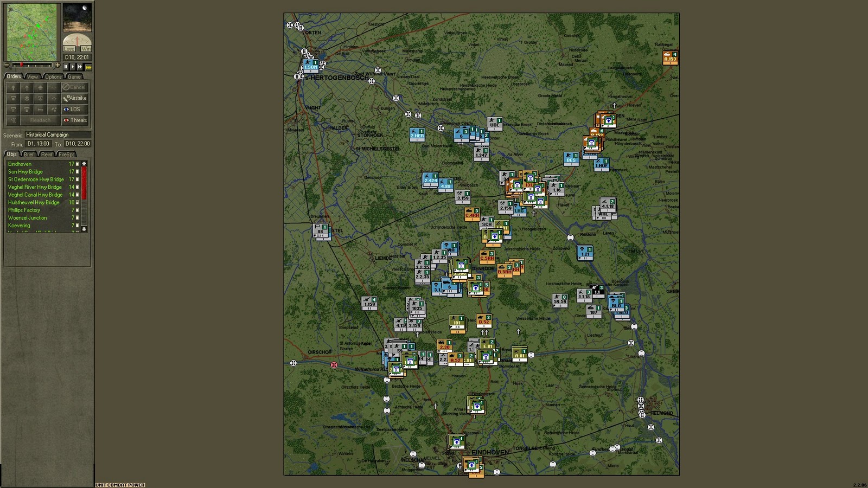Zoom in with the plus magnifier icon
Viewport: 868px width, 488px height.
click(58, 65)
